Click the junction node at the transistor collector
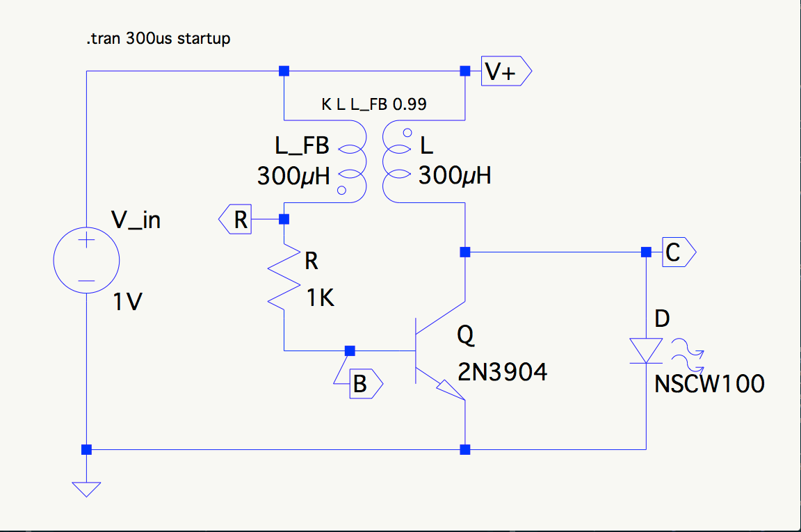 [x=464, y=252]
